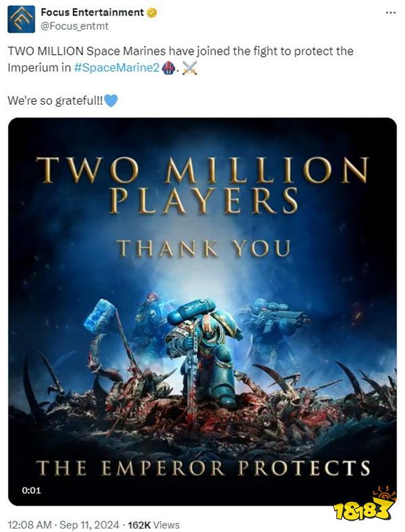405x532 pixels.
Task: Open the @Focus_entmt handle link
Action: pos(74,26)
